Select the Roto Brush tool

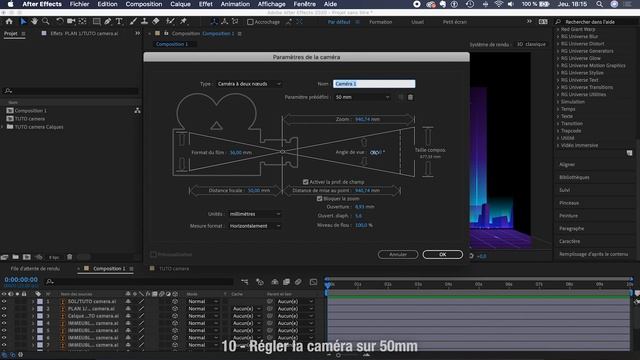(x=170, y=21)
